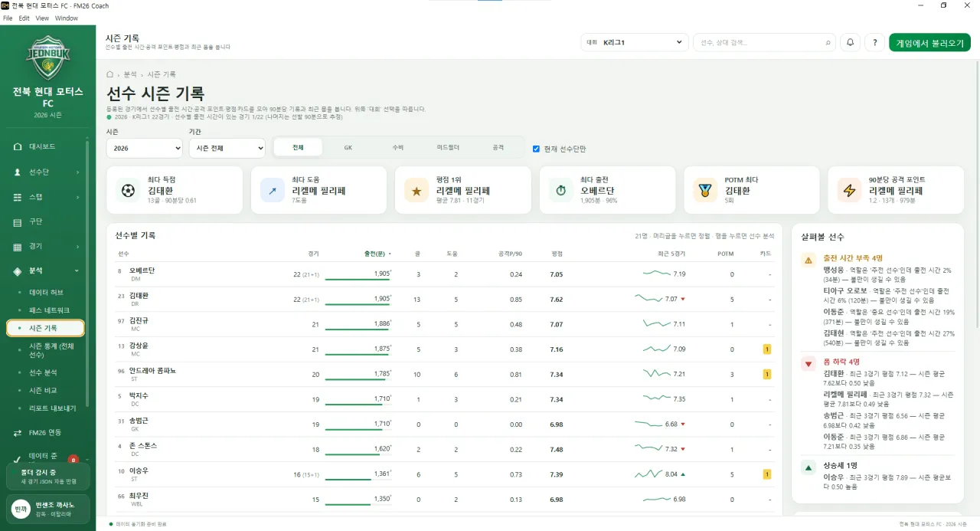
Task: Click the home breadcrumb icon
Action: point(110,74)
